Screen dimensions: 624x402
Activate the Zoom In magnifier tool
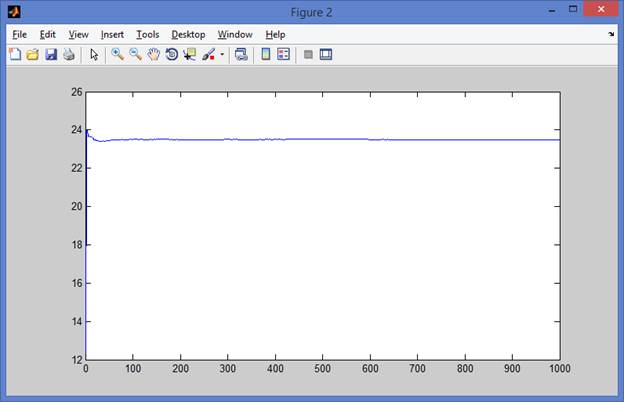117,54
